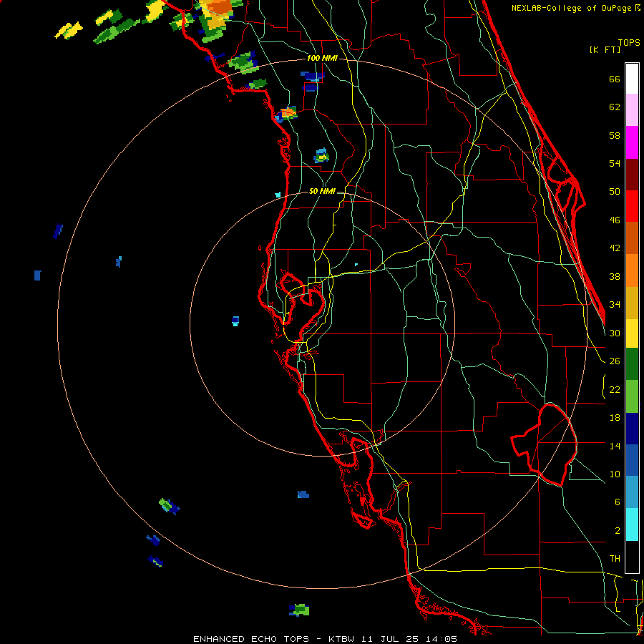
Task: Click the 'TOPS' legend heading
Action: pyautogui.click(x=629, y=43)
